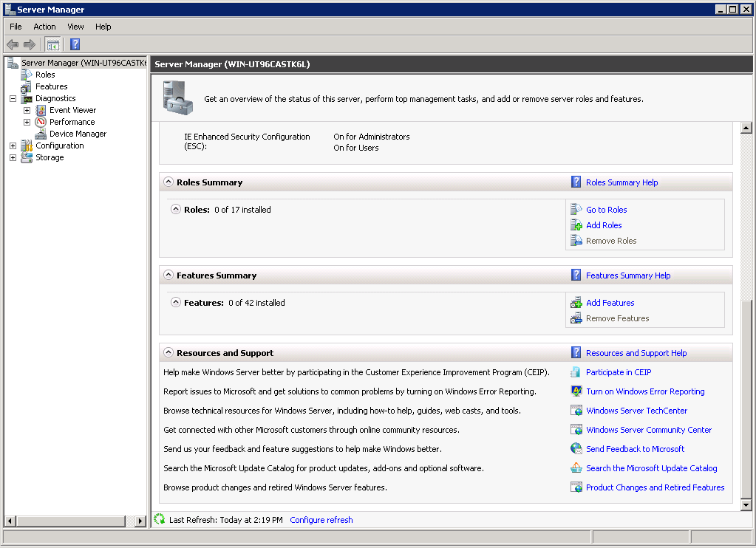Open the Configure refresh link

point(321,520)
